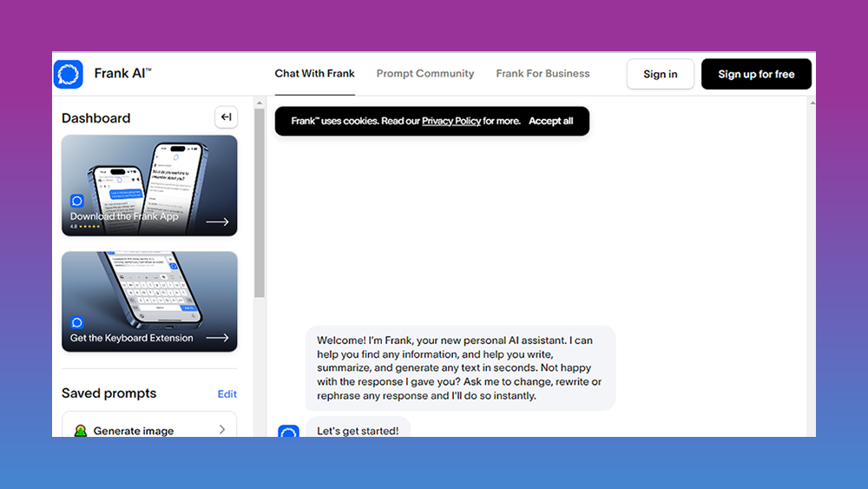This screenshot has height=489, width=868.
Task: Click blue chat icon on Download App card
Action: coord(77,202)
